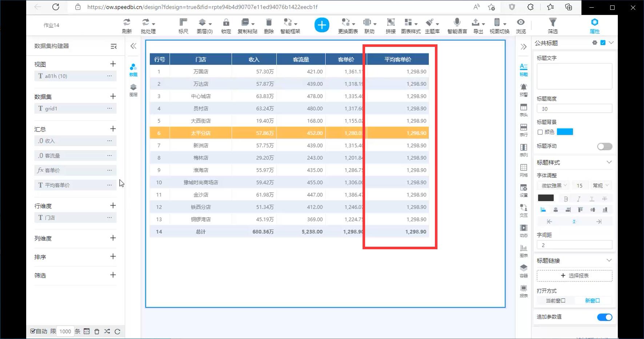Click the blue 标题背景 color swatch
The width and height of the screenshot is (644, 339).
coord(565,132)
